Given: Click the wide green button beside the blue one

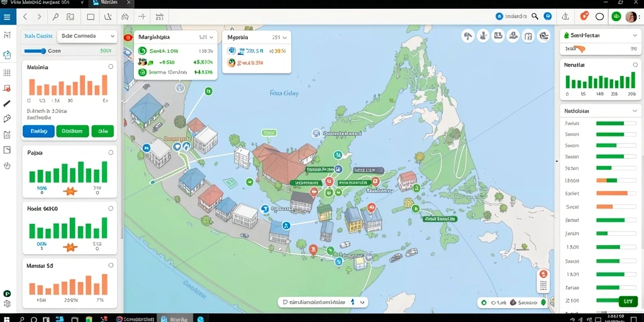Looking at the screenshot, I should click(72, 131).
